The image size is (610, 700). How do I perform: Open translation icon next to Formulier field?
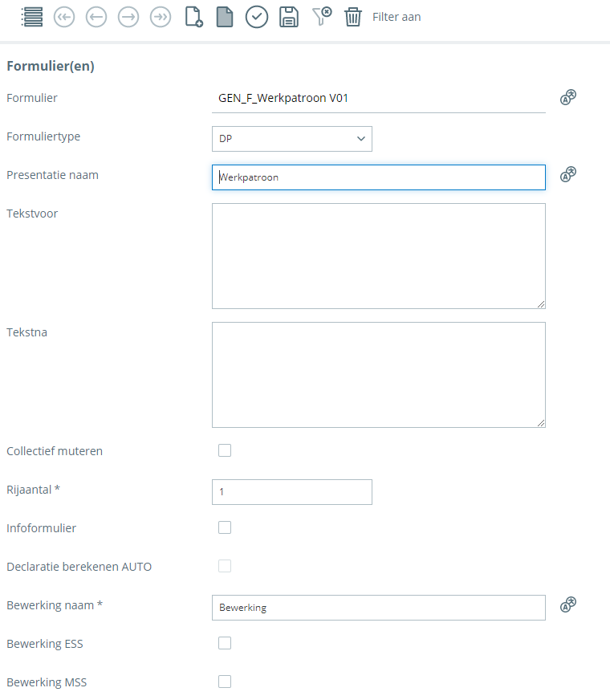click(568, 98)
